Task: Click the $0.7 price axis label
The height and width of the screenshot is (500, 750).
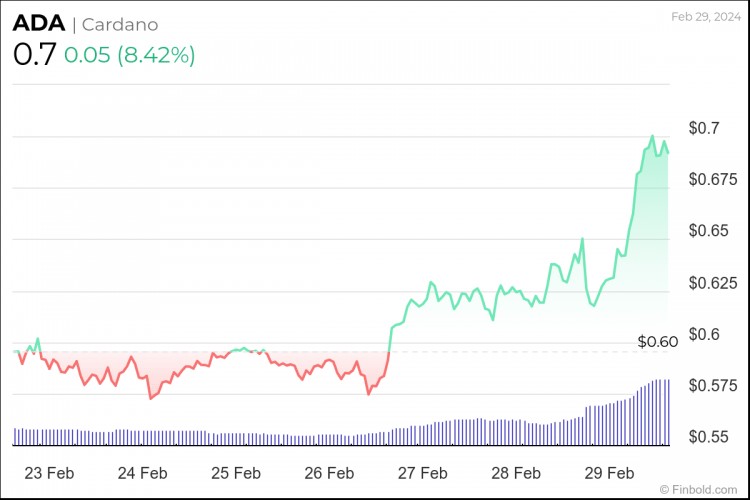Action: coord(704,128)
